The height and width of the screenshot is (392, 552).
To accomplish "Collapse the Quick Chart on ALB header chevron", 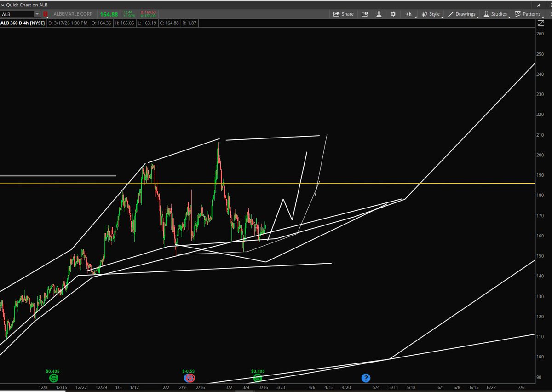I will (x=4, y=5).
